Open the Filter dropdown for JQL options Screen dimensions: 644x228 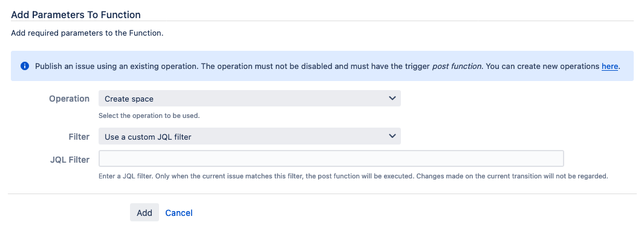[249, 137]
